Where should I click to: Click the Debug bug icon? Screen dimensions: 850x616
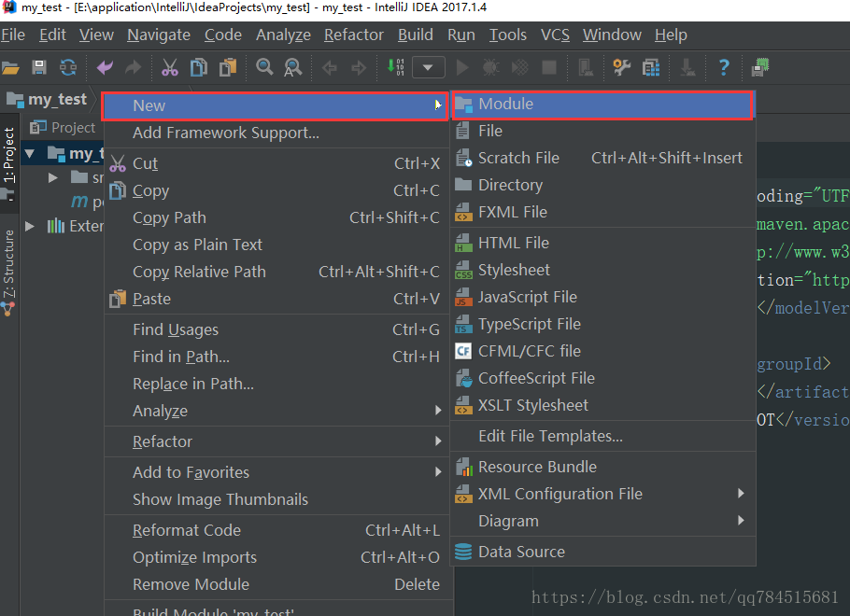[491, 67]
